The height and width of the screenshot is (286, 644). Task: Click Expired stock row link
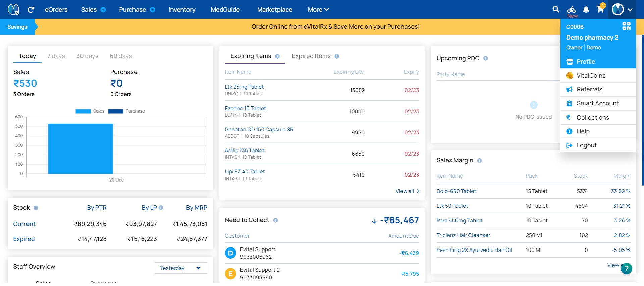click(x=24, y=239)
